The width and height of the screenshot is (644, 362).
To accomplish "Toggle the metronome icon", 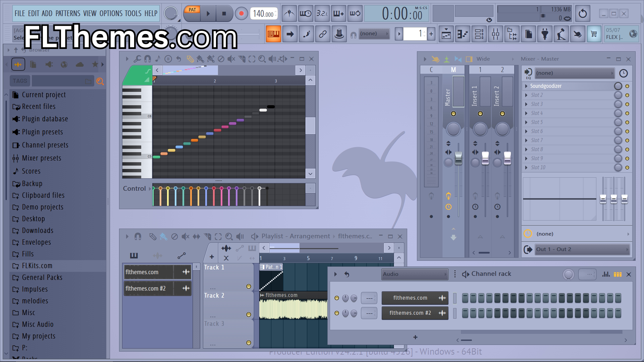I will (x=289, y=13).
